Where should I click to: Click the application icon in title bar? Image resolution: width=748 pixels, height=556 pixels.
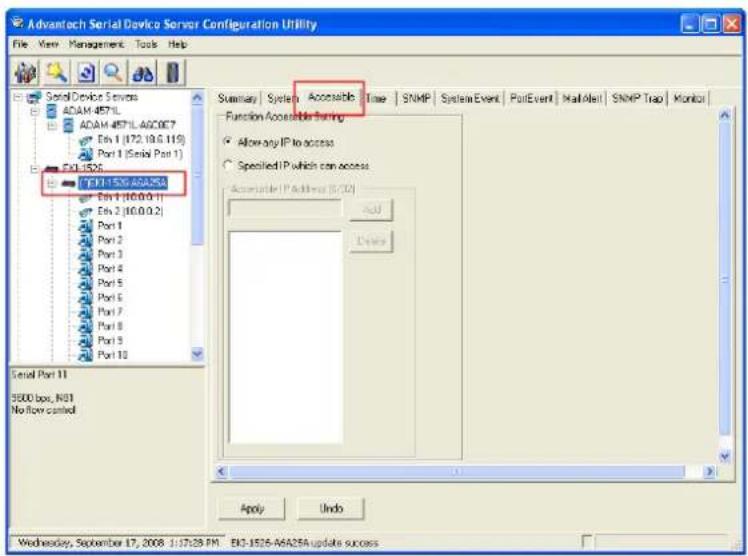[18, 23]
